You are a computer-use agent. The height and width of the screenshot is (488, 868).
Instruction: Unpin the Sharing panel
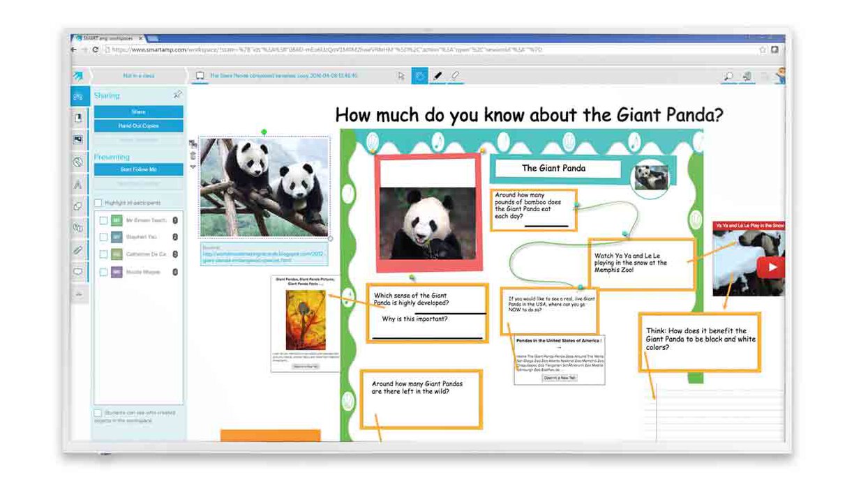coord(177,94)
